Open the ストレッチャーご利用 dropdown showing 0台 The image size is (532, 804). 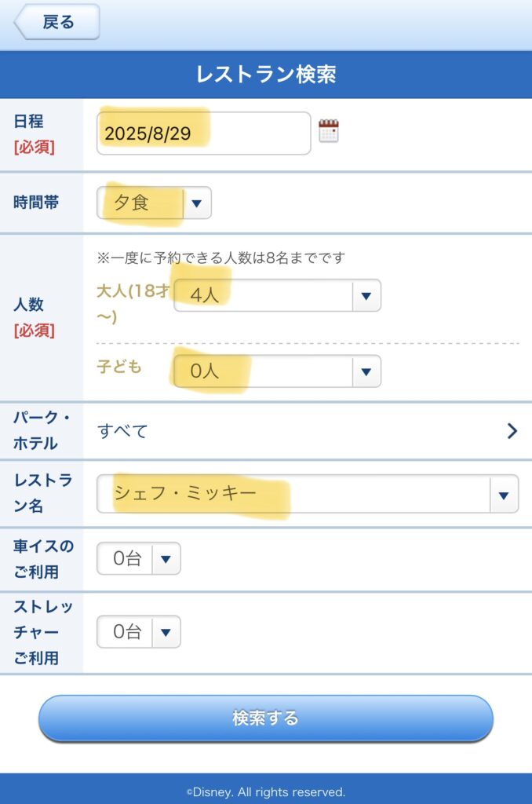tap(126, 632)
